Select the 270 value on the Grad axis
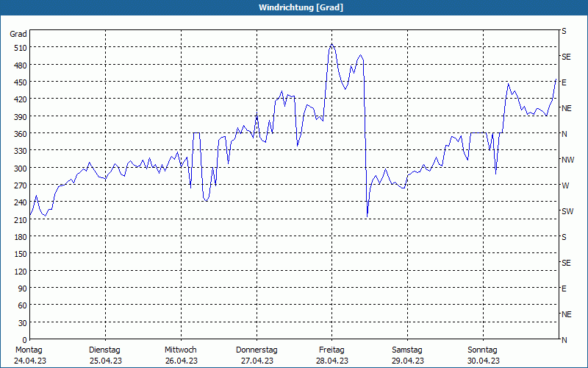 point(21,185)
